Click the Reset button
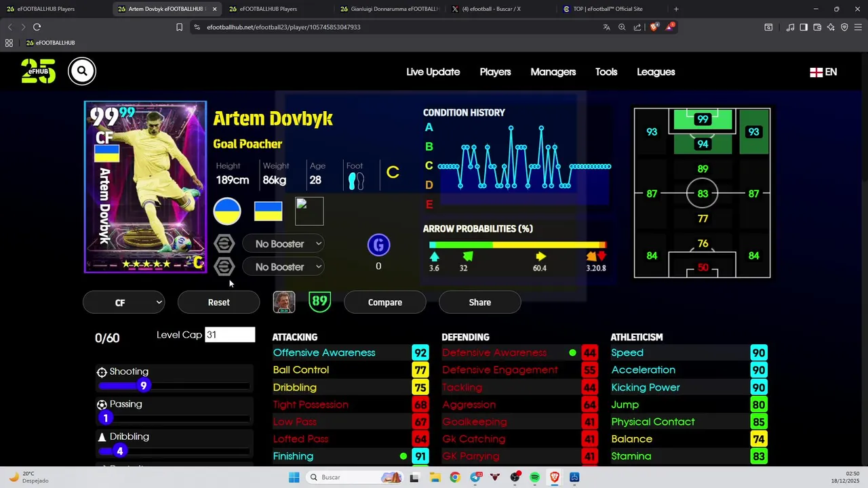This screenshot has height=488, width=868. (x=218, y=302)
